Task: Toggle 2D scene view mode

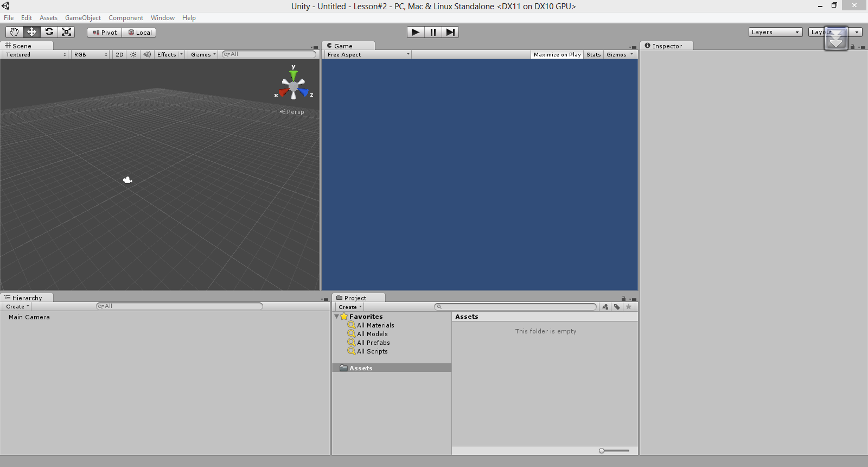Action: (x=119, y=54)
